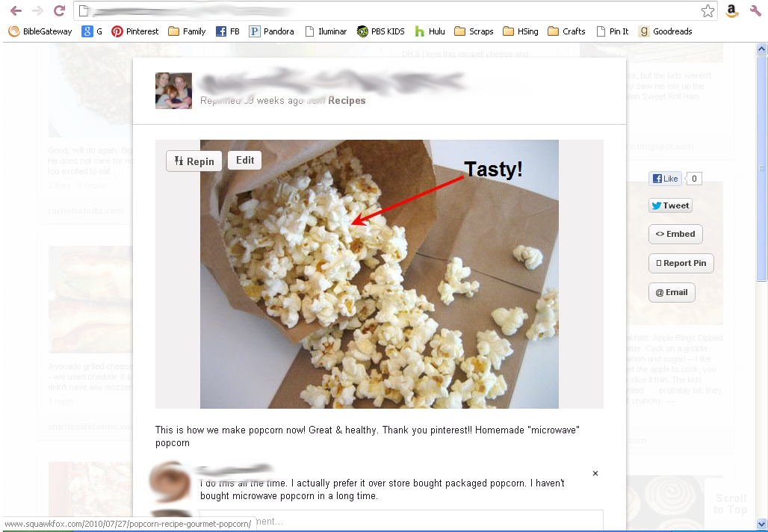Click the Facebook like count 0
Image resolution: width=768 pixels, height=532 pixels.
tap(693, 179)
